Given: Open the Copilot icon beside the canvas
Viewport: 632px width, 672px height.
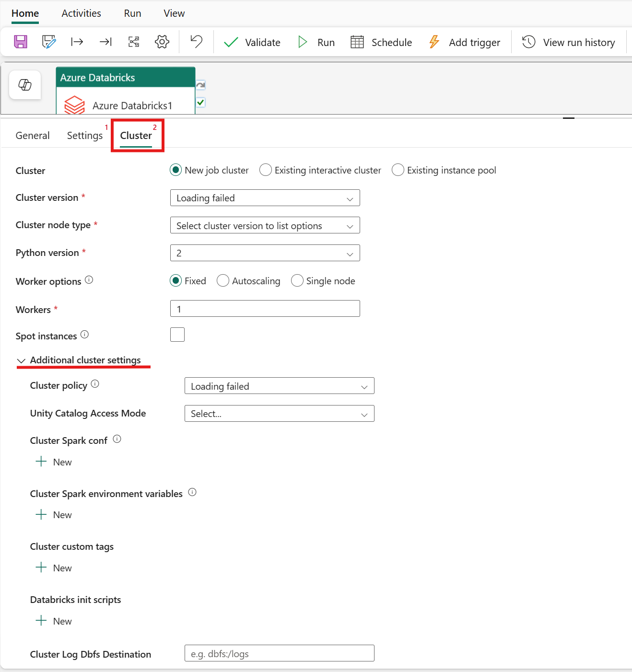Looking at the screenshot, I should click(x=24, y=85).
